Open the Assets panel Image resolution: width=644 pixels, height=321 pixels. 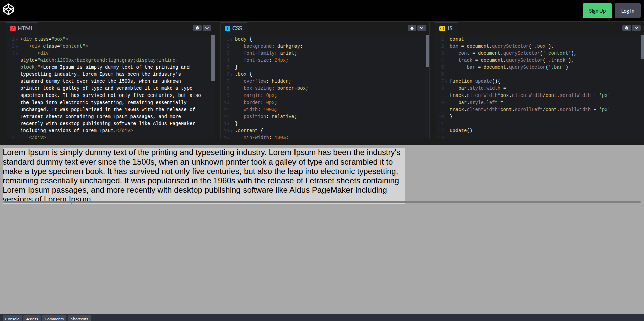[x=32, y=319]
